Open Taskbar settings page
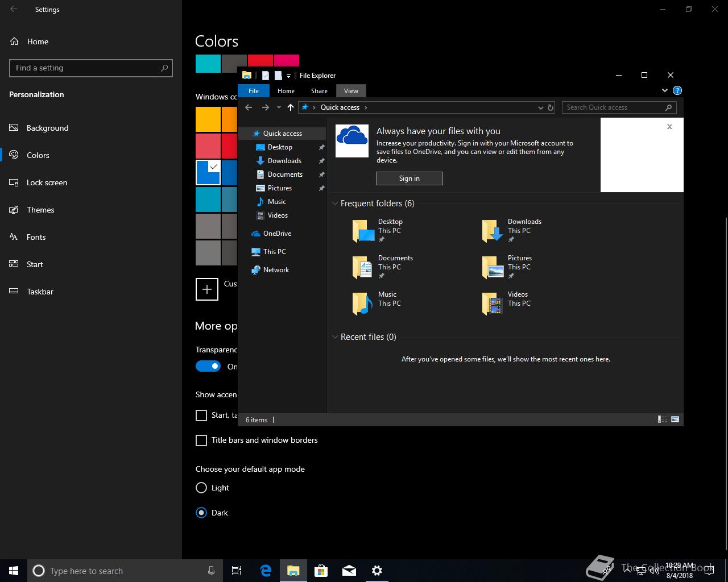 pos(91,292)
